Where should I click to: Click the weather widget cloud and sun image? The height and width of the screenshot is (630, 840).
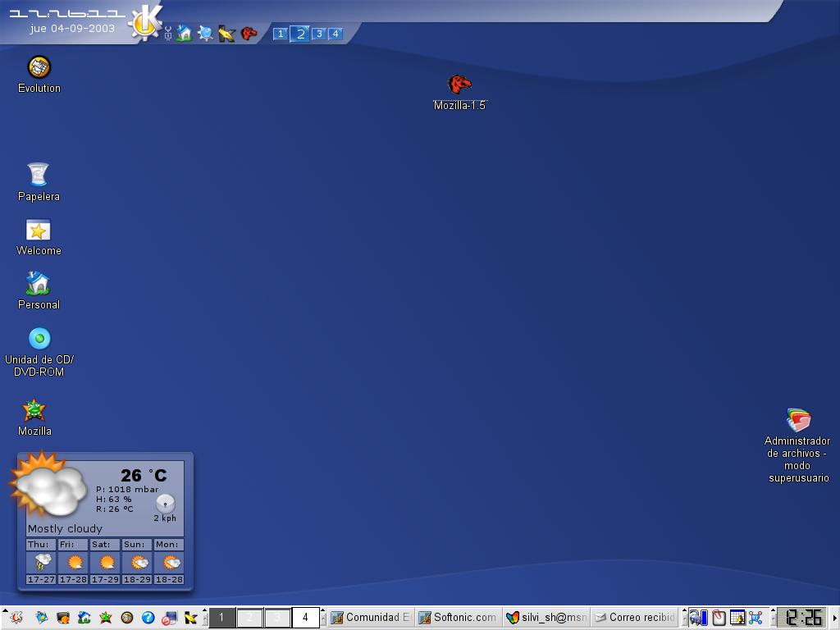point(48,484)
